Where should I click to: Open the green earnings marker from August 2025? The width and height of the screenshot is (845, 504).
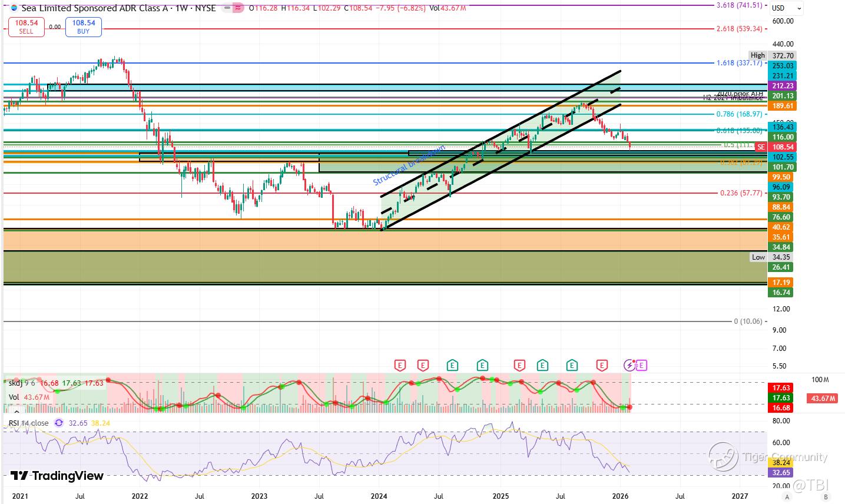point(572,365)
